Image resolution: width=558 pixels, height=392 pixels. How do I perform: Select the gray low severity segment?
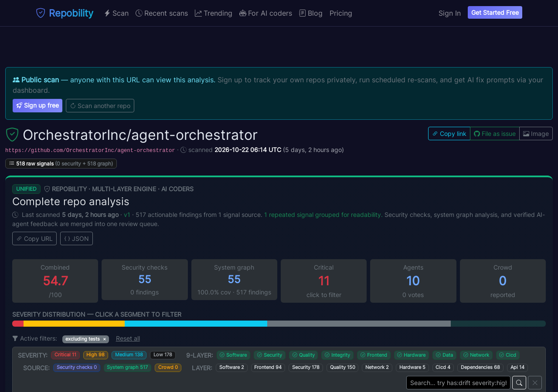(x=359, y=324)
